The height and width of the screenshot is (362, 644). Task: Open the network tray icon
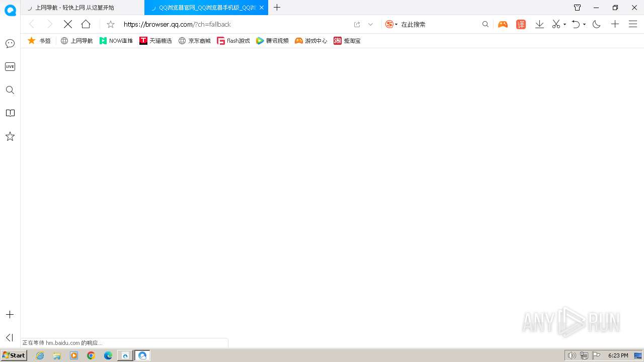(584, 355)
